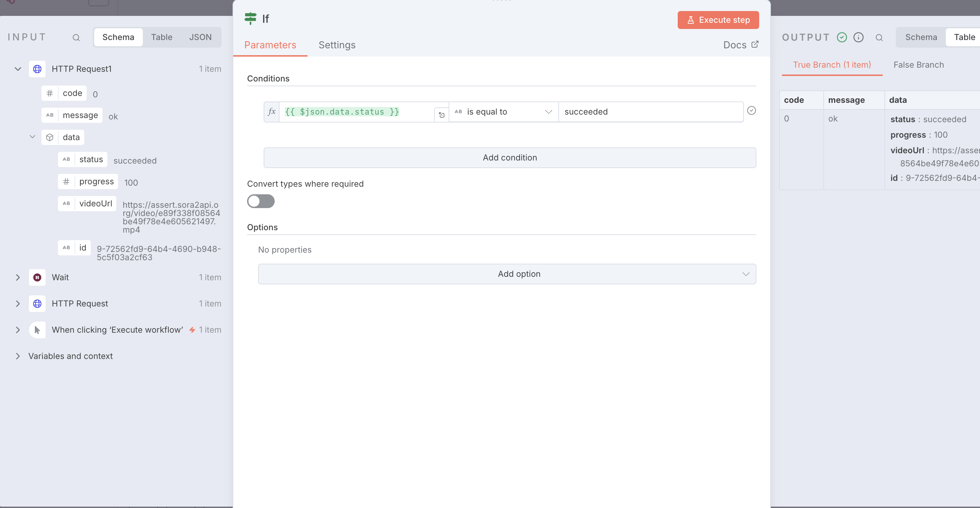Click the condition options circle icon

click(x=751, y=110)
